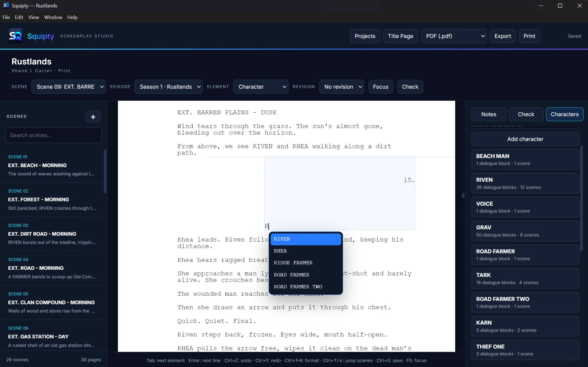Select the Characters tab
The height and width of the screenshot is (367, 588).
[x=564, y=114]
